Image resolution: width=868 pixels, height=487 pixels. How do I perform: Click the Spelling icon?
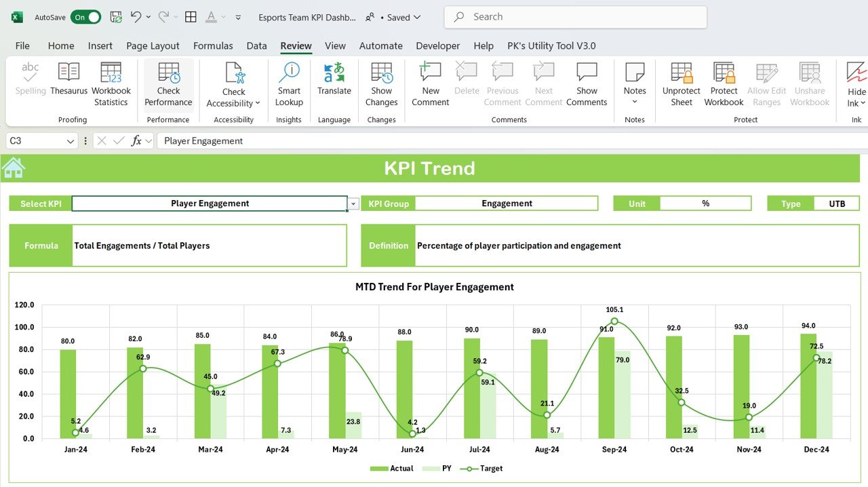(x=31, y=72)
